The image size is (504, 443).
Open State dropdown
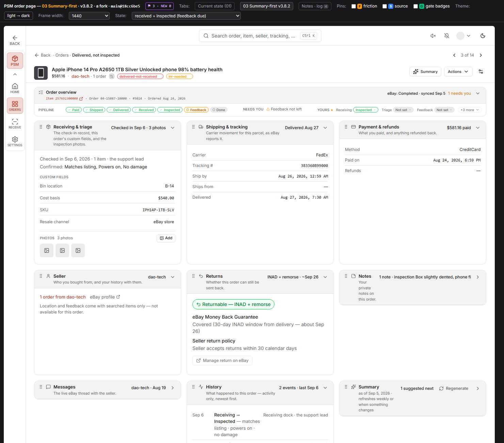coord(186,16)
